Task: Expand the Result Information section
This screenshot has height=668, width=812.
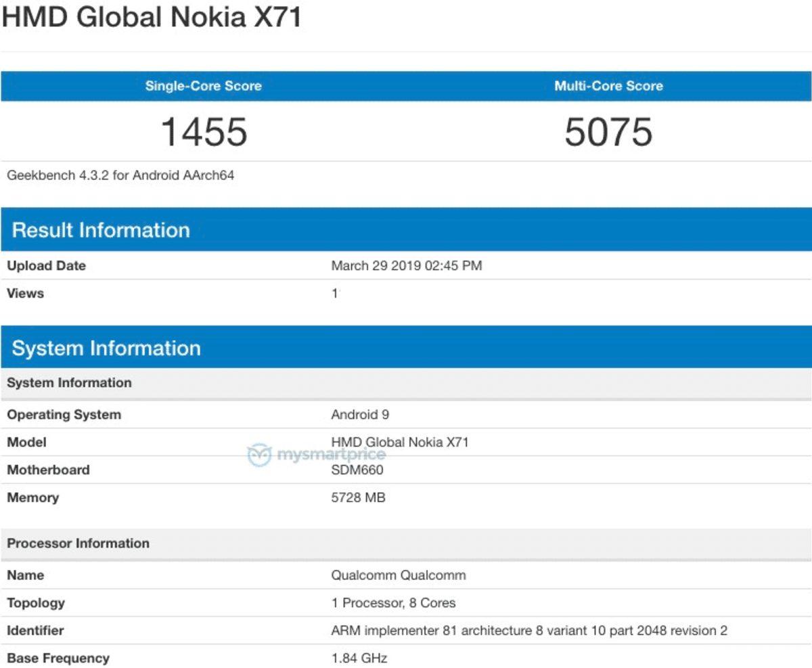Action: [x=100, y=230]
